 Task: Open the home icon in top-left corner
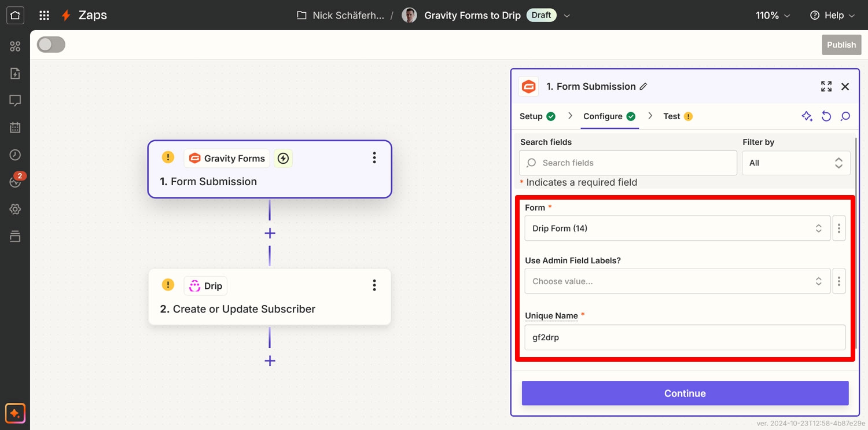(15, 15)
